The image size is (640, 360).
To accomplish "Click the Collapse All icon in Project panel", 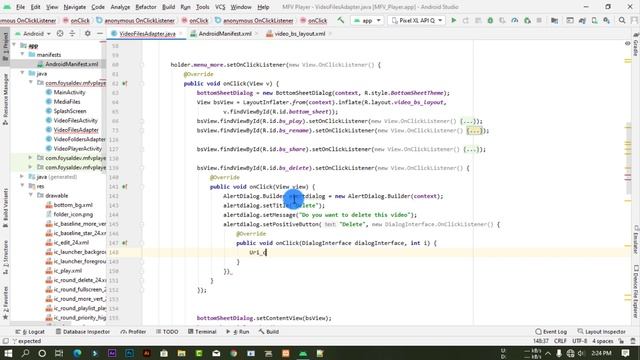I will click(72, 33).
